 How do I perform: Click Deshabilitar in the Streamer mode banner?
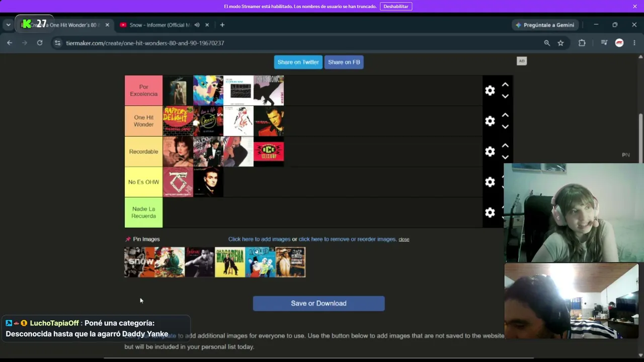(396, 7)
